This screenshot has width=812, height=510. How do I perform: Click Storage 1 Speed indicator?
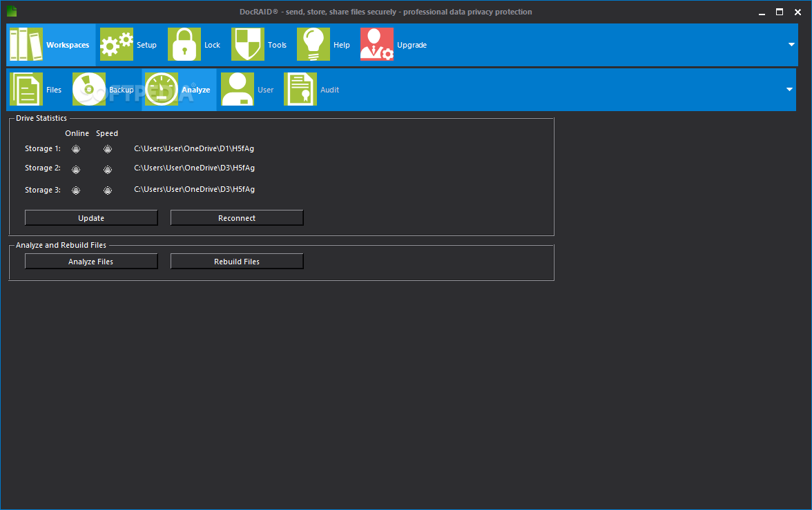point(108,149)
